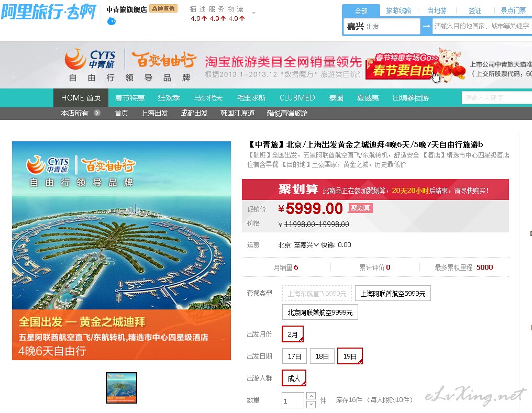The width and height of the screenshot is (532, 413).
Task: Click the quantity input field
Action: click(x=293, y=400)
